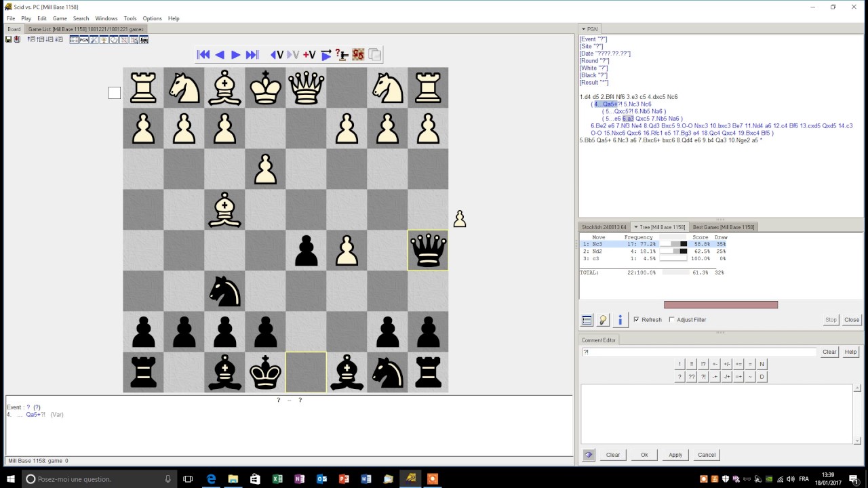
Task: Click the Ok button in Comment Editor
Action: tap(644, 455)
